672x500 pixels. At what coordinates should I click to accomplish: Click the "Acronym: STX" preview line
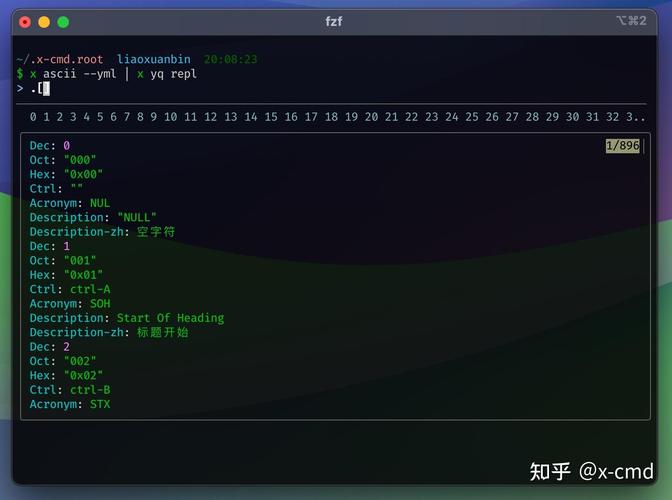click(x=70, y=404)
